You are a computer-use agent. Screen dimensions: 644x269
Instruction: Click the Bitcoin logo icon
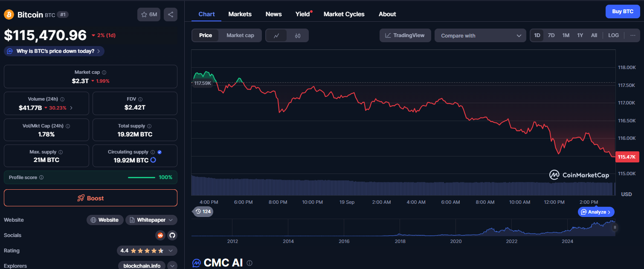coord(9,14)
